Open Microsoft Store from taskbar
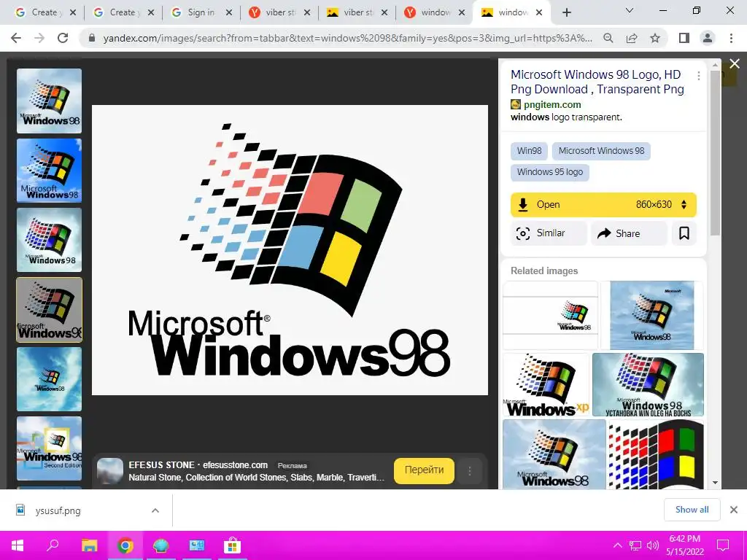This screenshot has width=747, height=560. pyautogui.click(x=233, y=545)
